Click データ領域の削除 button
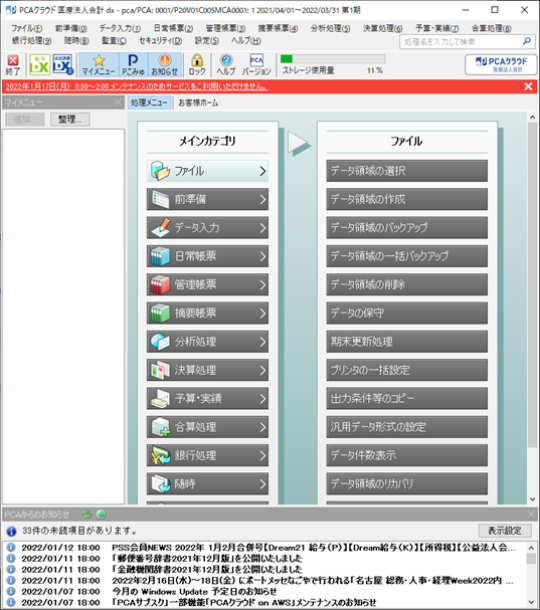540x610 pixels. click(x=407, y=284)
